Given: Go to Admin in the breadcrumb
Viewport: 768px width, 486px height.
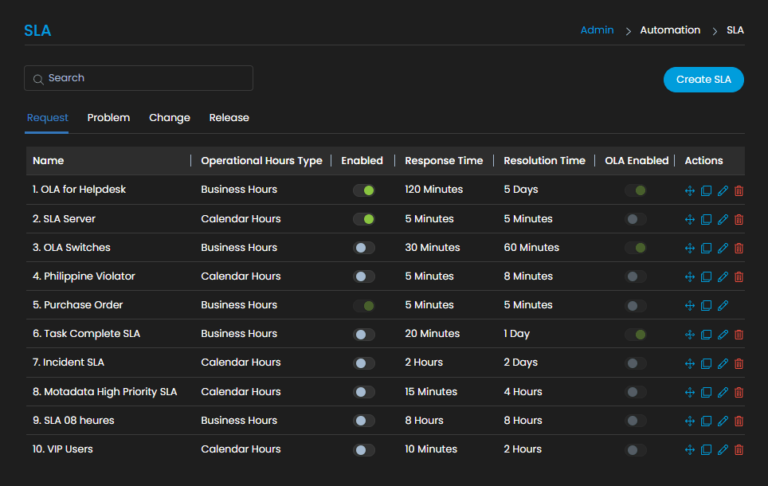Looking at the screenshot, I should tap(597, 30).
